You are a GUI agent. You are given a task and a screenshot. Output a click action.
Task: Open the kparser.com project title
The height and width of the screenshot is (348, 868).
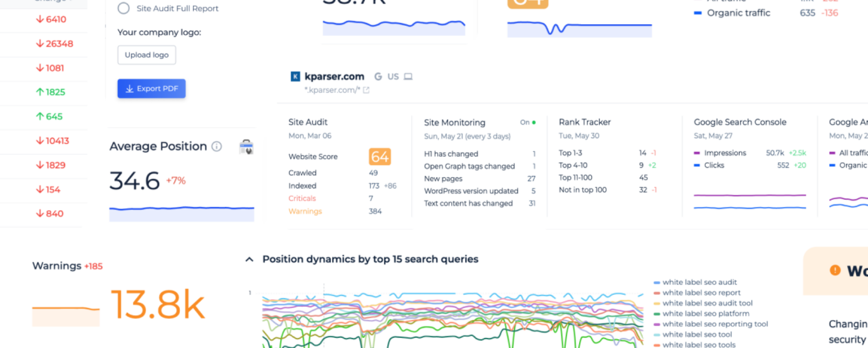click(335, 77)
